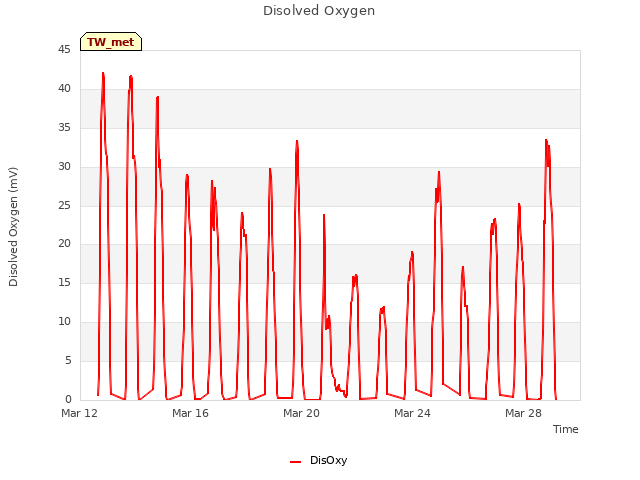Click the 30 y-axis value
Viewport: 640px width, 480px height.
point(64,167)
